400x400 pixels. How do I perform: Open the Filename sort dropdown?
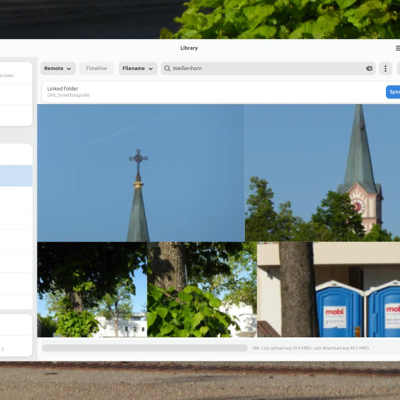pos(138,68)
